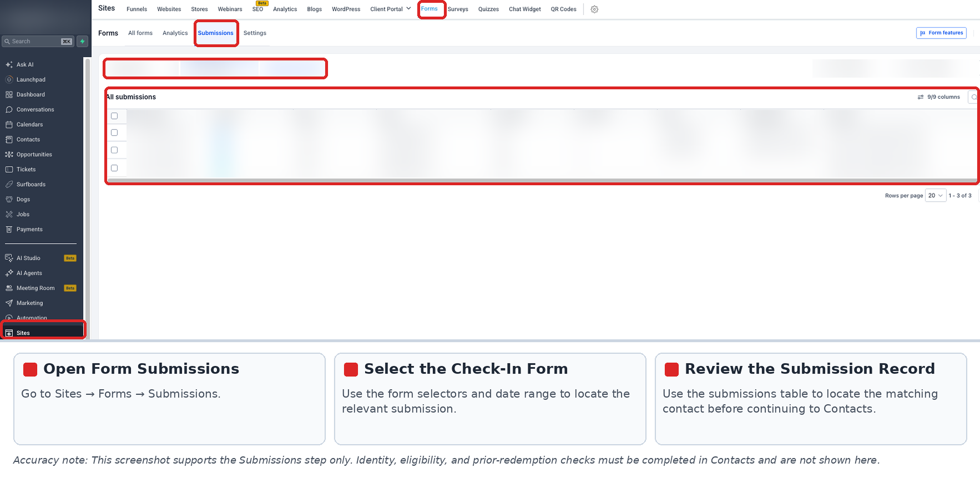Screen dimensions: 980x478
Task: Open the Forms Analytics sub-tab
Action: pyautogui.click(x=175, y=33)
